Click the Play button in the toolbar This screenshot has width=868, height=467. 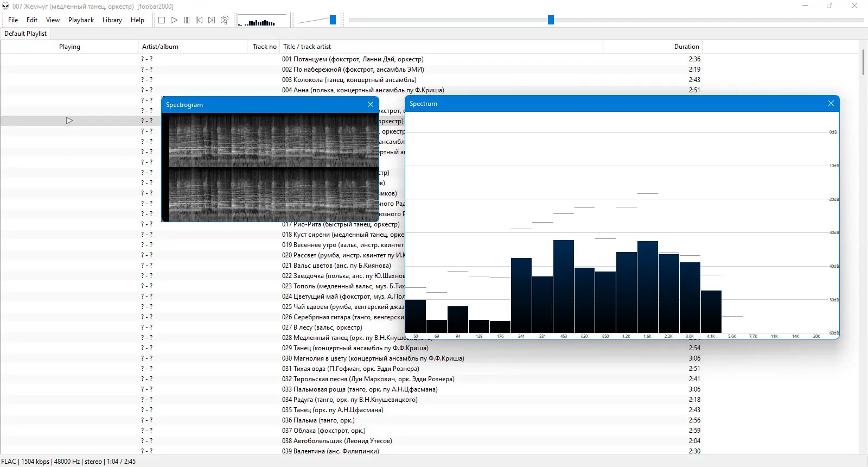174,20
